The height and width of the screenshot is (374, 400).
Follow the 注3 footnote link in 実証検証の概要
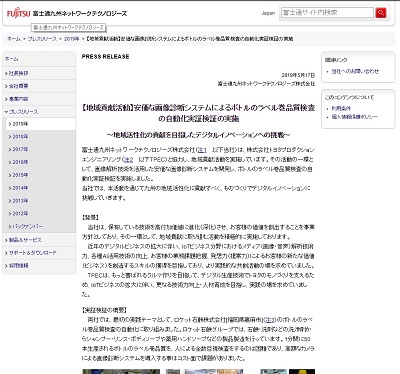coord(270,320)
